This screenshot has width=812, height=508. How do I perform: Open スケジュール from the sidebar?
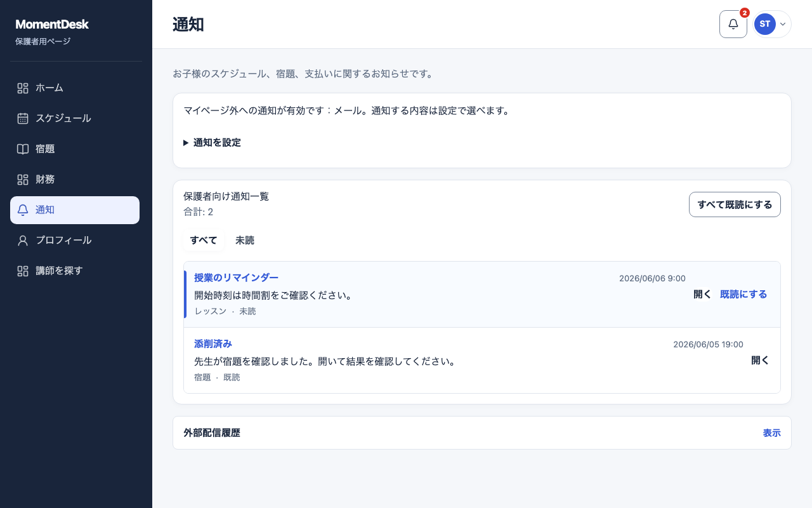(x=75, y=119)
